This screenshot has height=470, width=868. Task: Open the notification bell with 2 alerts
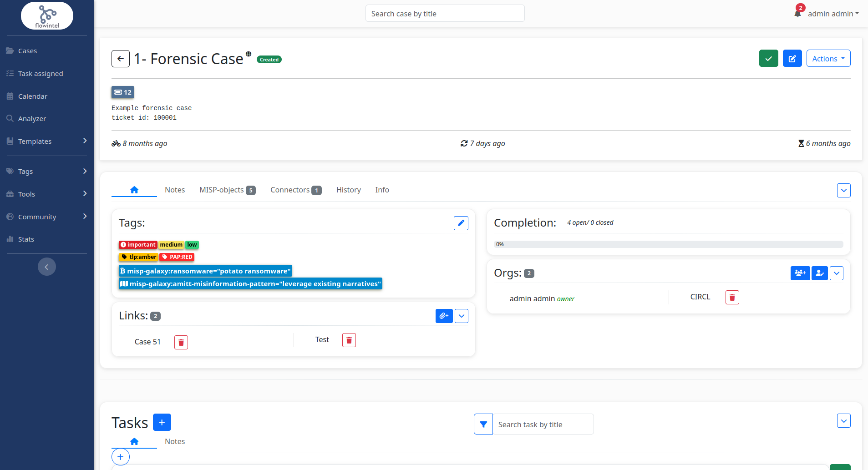coord(797,13)
